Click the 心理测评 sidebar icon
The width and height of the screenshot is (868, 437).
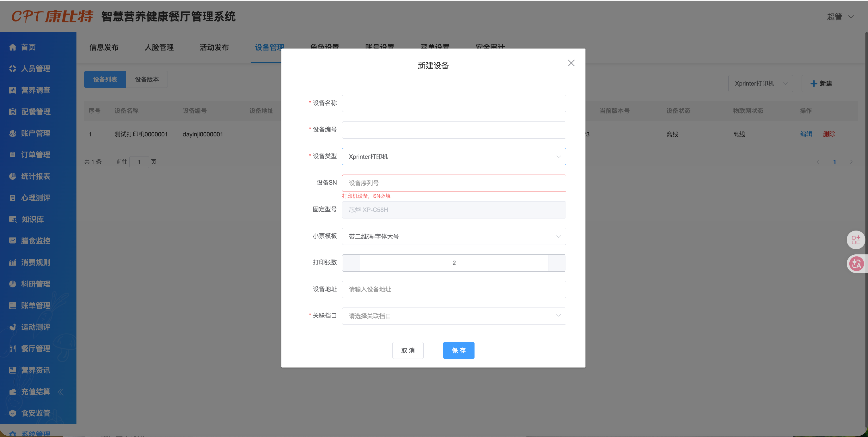(12, 198)
